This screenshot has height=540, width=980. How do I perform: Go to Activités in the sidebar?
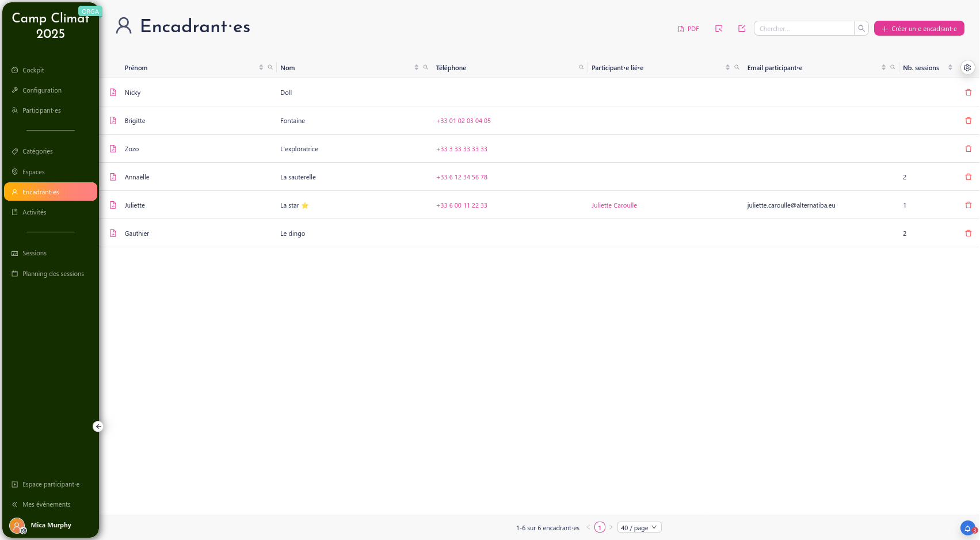(x=35, y=212)
